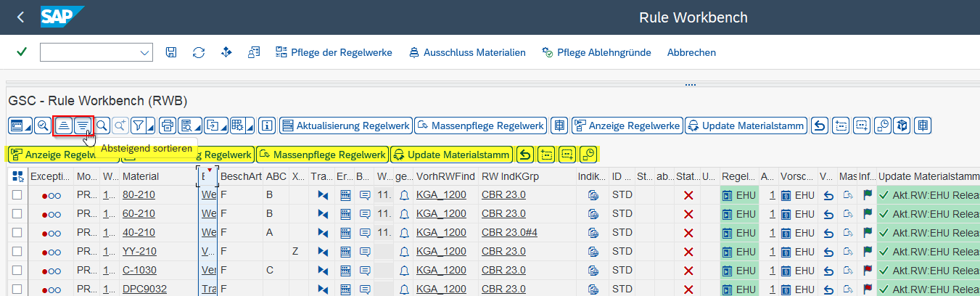Click the Aktualisierung Regelwerk button
The height and width of the screenshot is (296, 980).
point(346,126)
